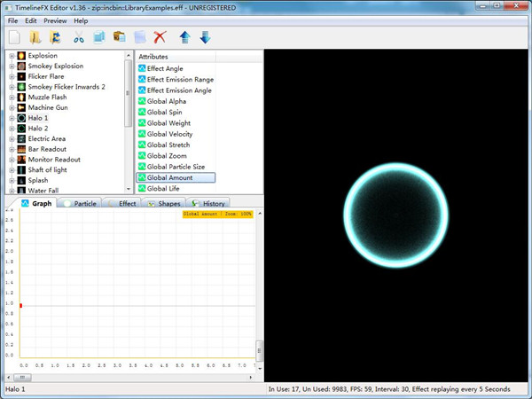Viewport: 532px width, 399px height.
Task: Click the red graph node at 1.0
Action: coord(20,304)
